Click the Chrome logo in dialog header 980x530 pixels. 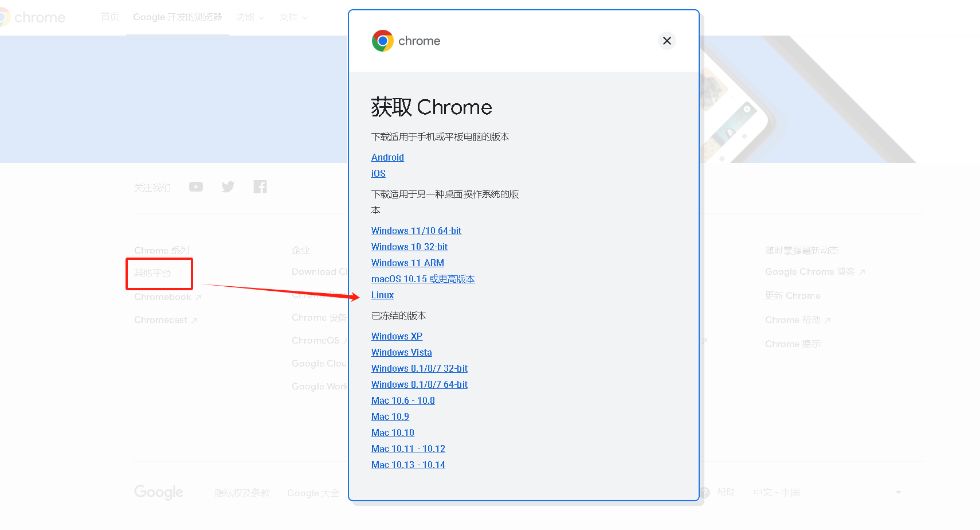(406, 41)
